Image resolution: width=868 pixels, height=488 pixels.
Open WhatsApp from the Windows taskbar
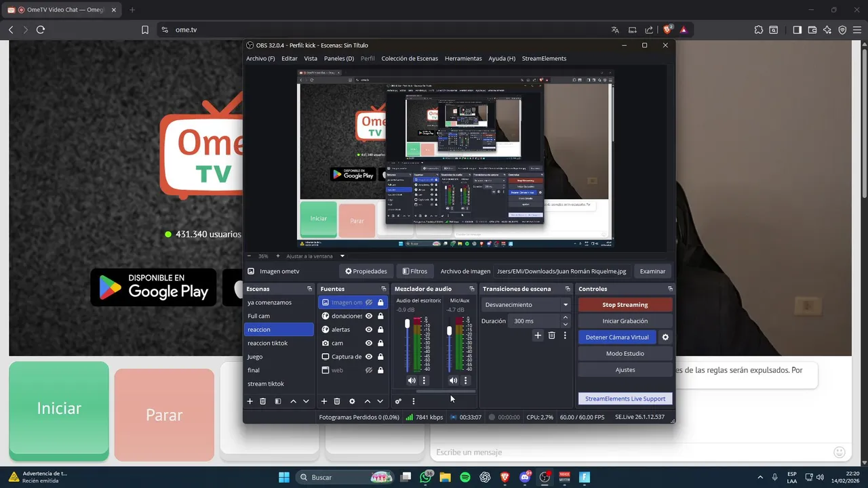pos(425,477)
